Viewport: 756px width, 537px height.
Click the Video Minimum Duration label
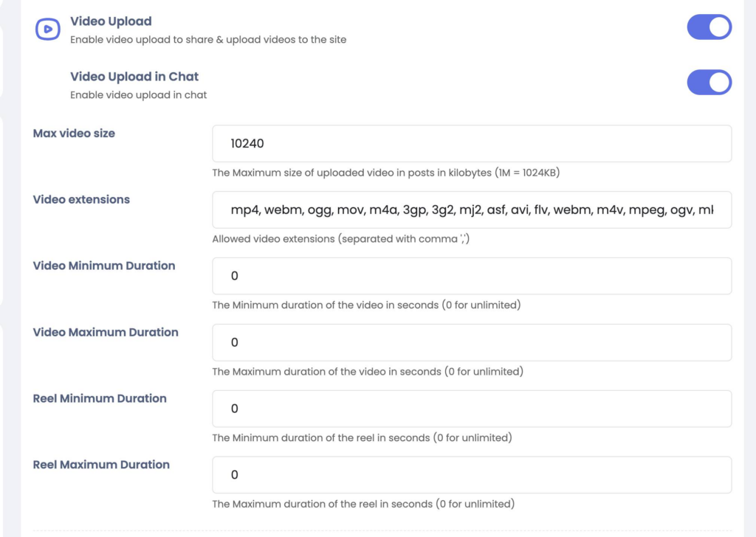click(x=104, y=266)
